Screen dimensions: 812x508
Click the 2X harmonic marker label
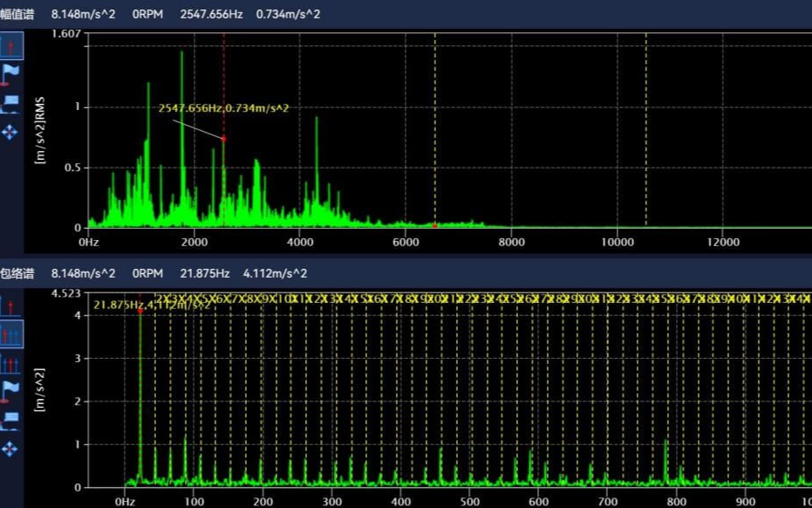point(159,299)
